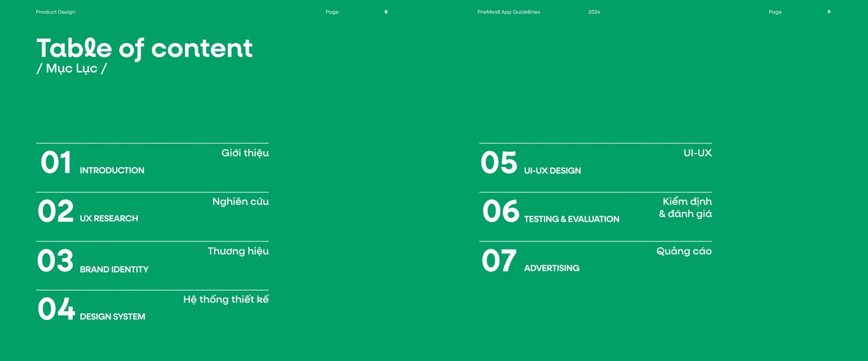
Task: Click the large '01' section number
Action: [x=56, y=163]
